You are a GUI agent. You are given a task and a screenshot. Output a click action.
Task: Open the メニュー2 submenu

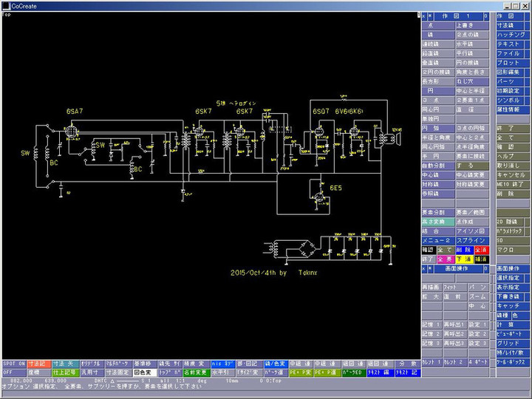coord(437,241)
